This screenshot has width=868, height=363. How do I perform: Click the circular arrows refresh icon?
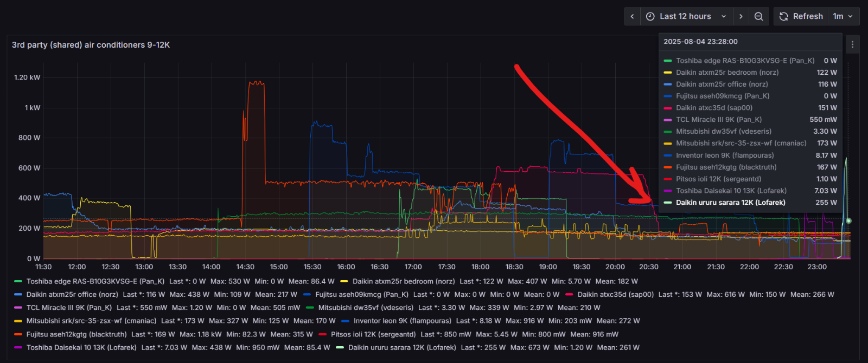click(x=783, y=16)
